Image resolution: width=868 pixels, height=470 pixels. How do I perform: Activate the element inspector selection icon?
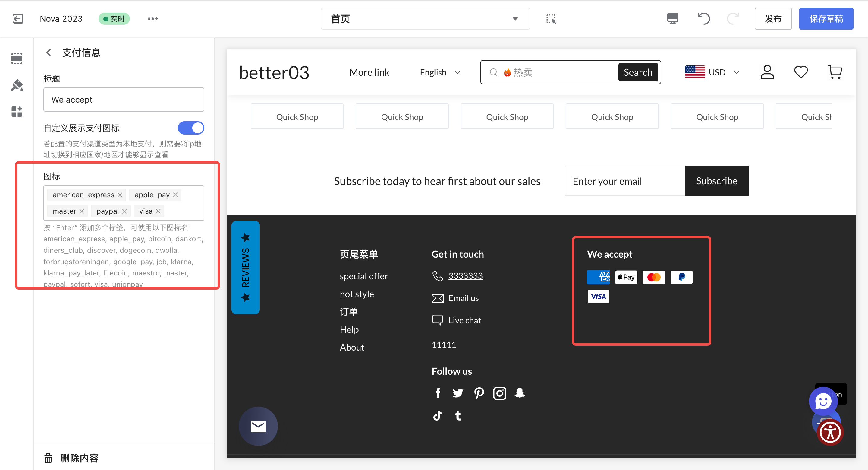point(551,19)
